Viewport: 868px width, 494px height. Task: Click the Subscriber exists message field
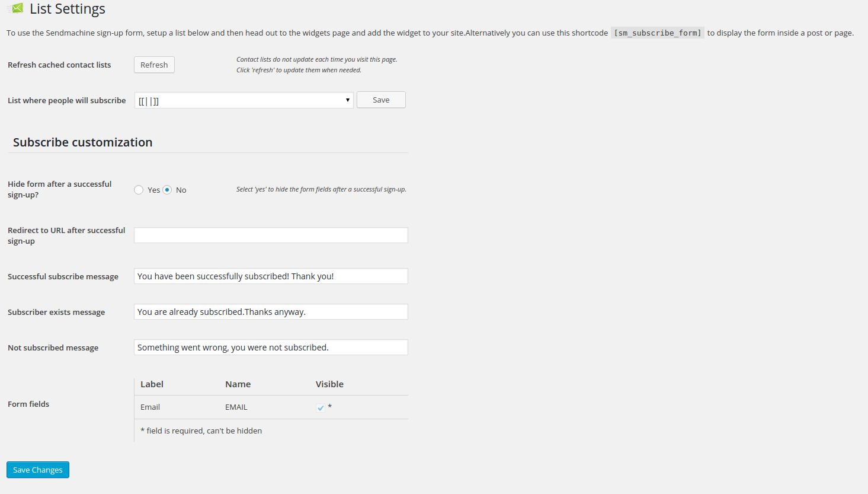point(271,312)
